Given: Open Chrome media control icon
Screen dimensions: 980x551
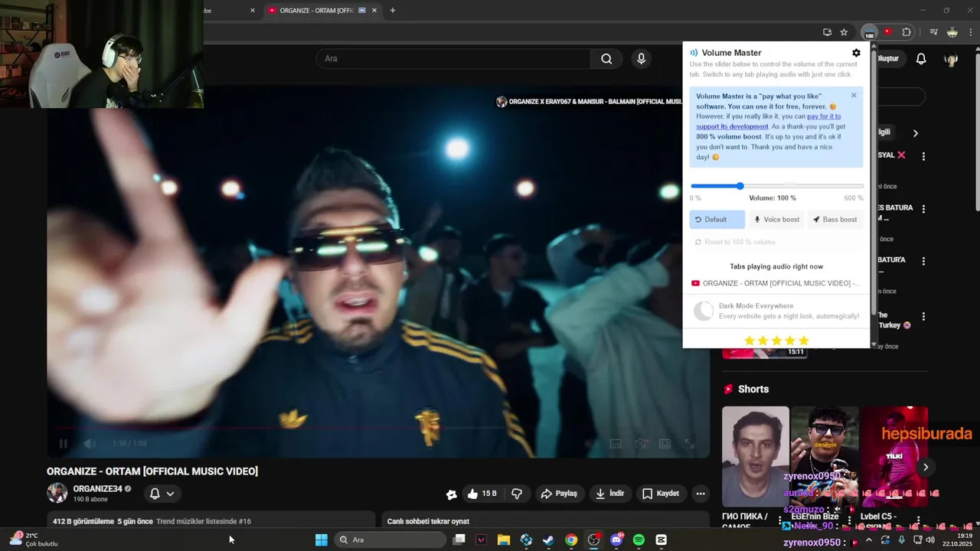Looking at the screenshot, I should [933, 32].
